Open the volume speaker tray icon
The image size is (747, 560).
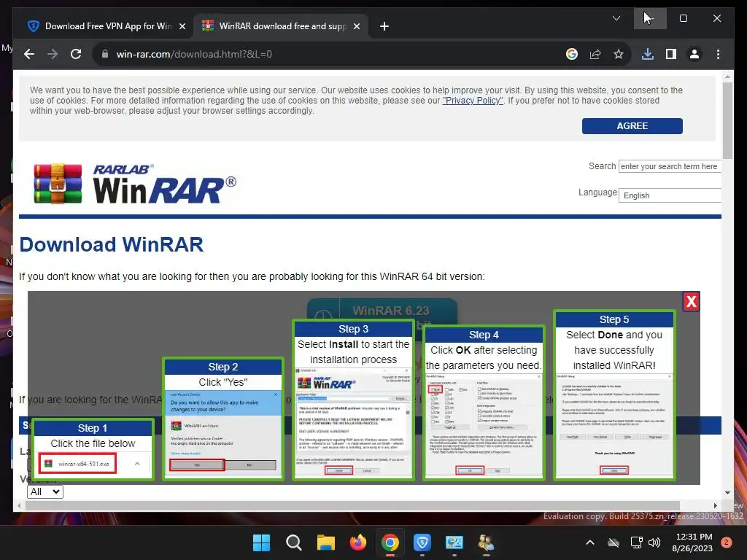[654, 542]
